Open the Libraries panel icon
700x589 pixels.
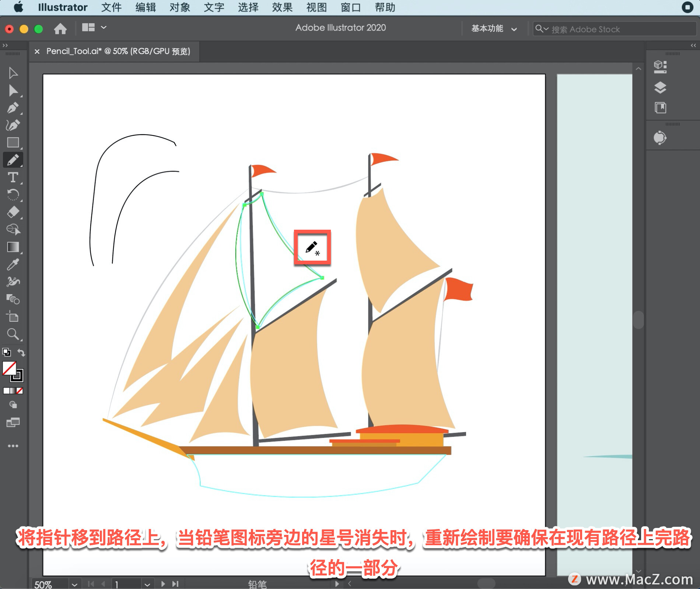click(x=660, y=108)
